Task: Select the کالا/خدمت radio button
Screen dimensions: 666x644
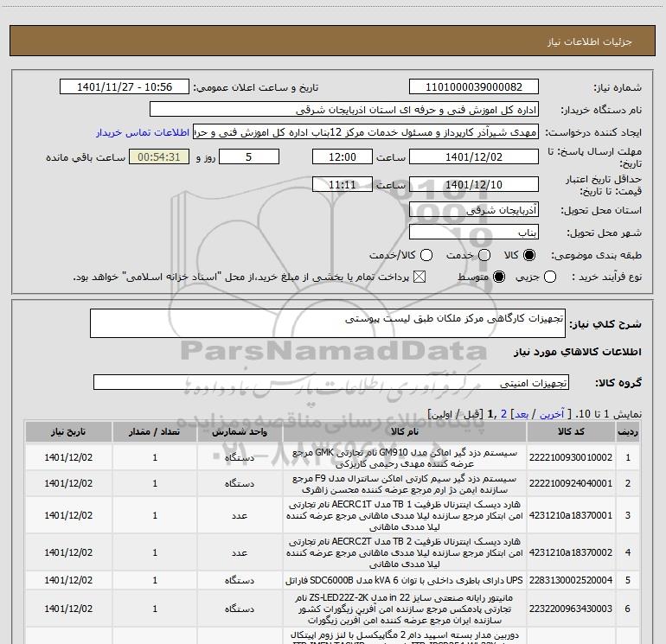Action: [x=426, y=255]
